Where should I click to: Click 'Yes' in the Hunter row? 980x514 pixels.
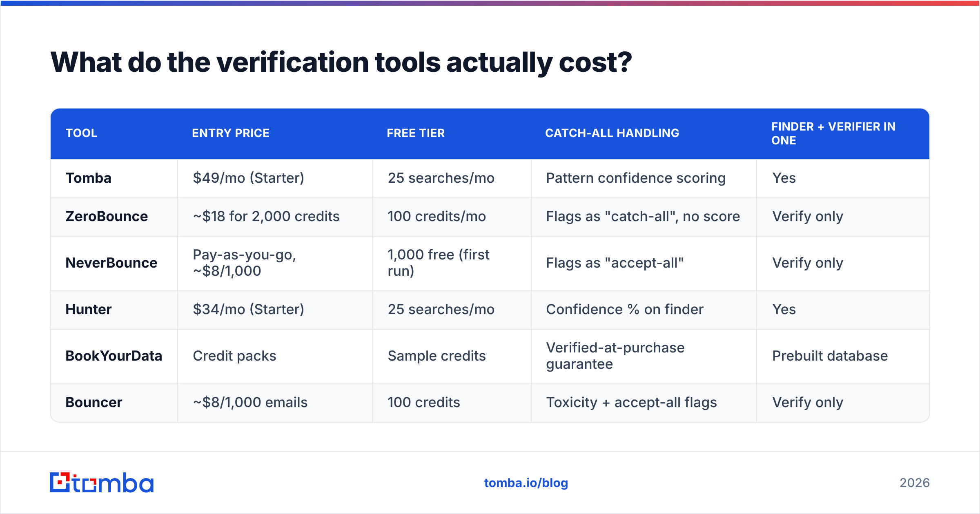[784, 310]
